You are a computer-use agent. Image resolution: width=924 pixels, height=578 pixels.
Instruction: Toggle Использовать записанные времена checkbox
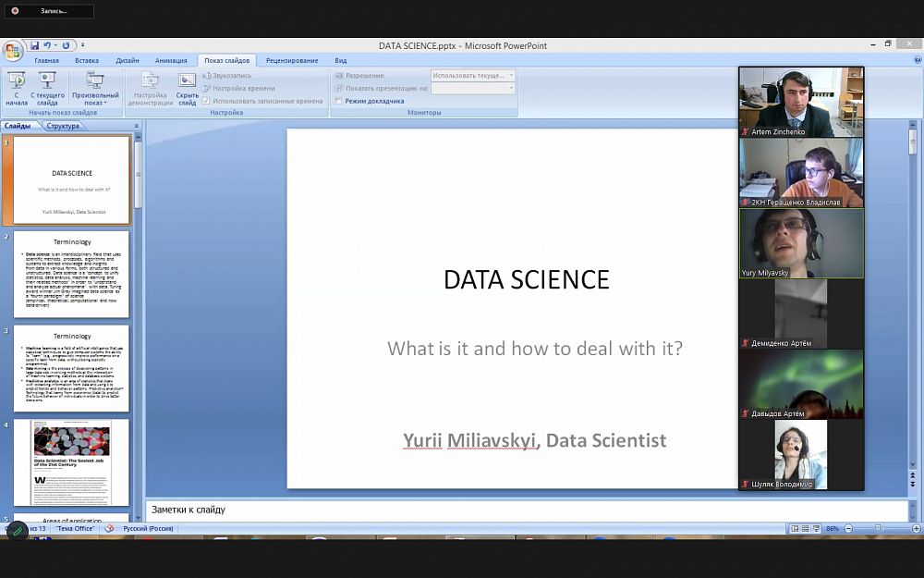tap(206, 101)
